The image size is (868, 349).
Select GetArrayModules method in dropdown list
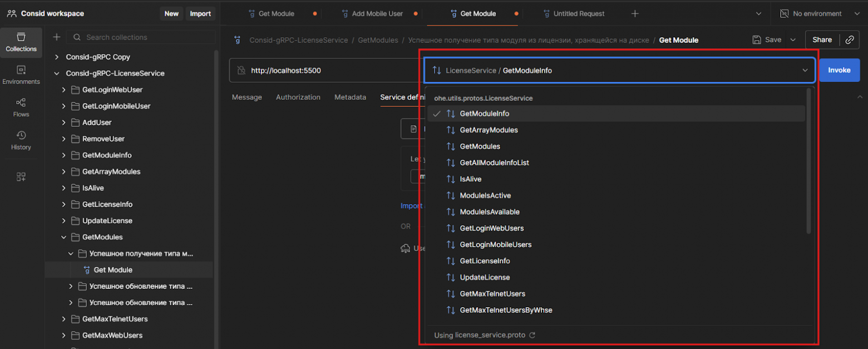616,130
